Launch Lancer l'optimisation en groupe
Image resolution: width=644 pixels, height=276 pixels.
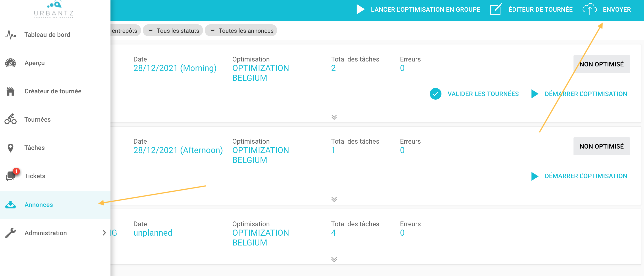point(418,9)
